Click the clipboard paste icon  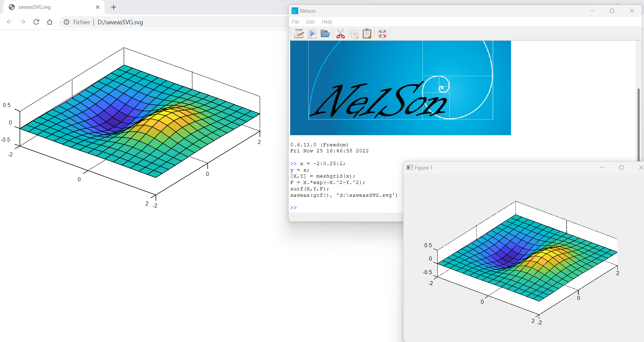pyautogui.click(x=367, y=34)
